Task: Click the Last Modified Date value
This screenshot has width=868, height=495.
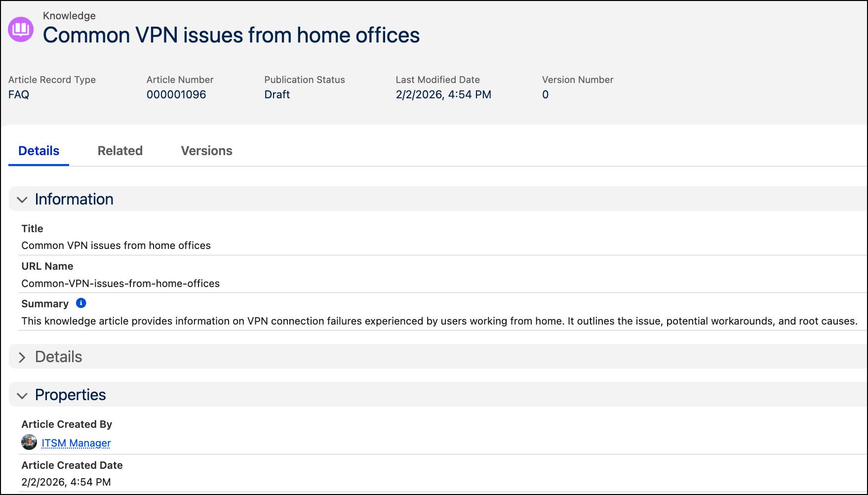Action: (x=443, y=94)
